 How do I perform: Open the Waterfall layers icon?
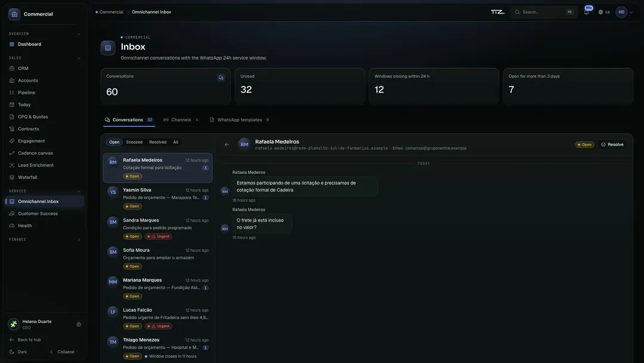coord(12,177)
